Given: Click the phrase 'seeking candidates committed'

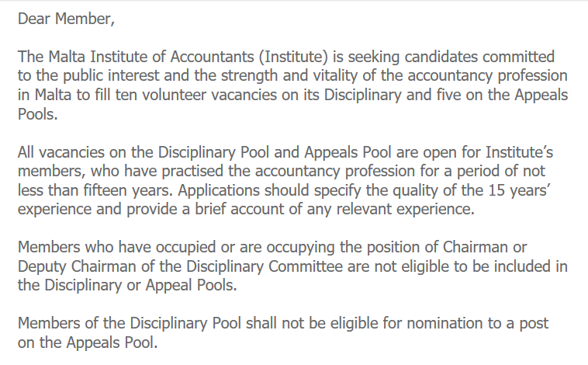Looking at the screenshot, I should tap(451, 57).
